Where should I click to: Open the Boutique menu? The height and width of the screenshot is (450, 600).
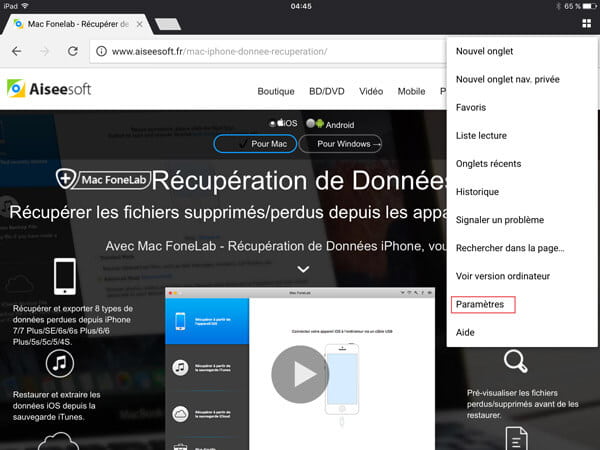click(x=276, y=91)
